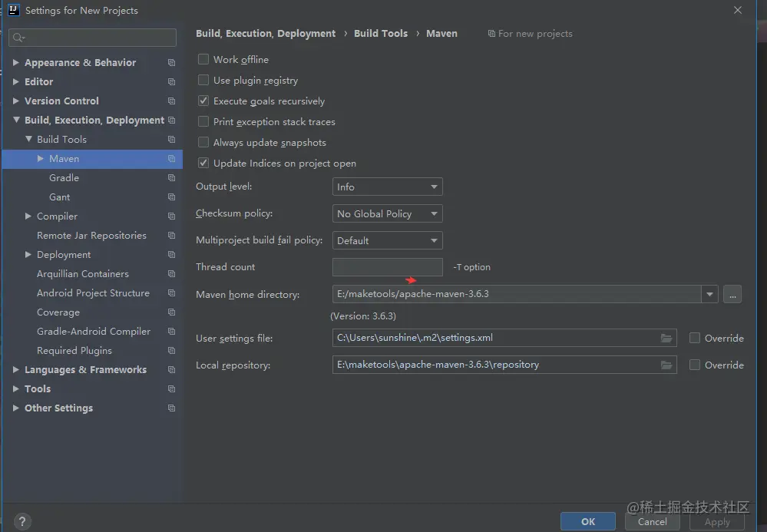Open Maven home directory dropdown arrow
The width and height of the screenshot is (767, 532).
[709, 294]
